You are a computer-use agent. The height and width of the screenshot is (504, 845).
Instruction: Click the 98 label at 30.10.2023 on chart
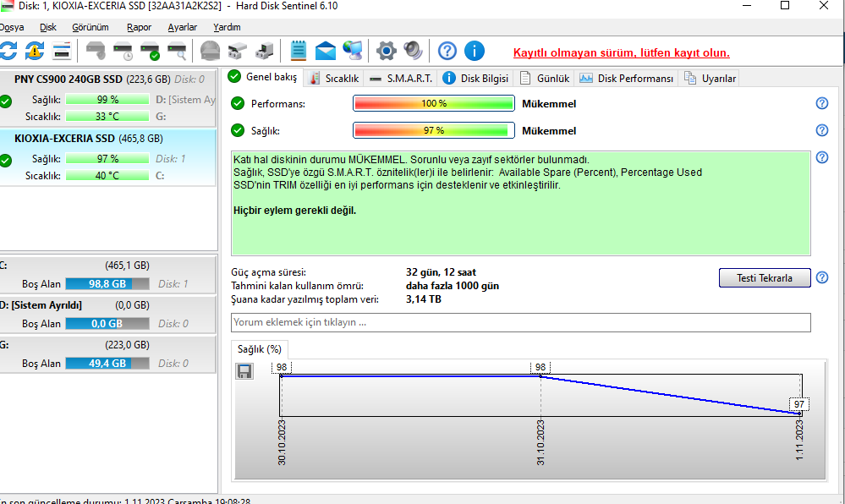coord(282,367)
